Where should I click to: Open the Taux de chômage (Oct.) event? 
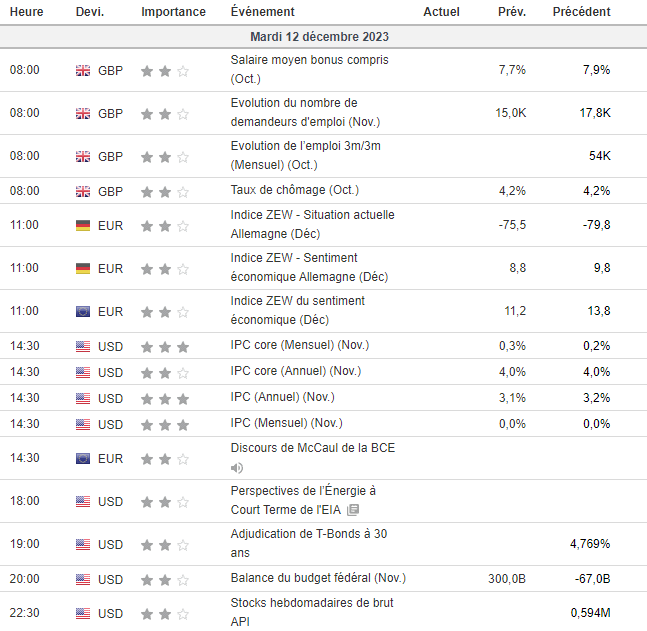294,189
